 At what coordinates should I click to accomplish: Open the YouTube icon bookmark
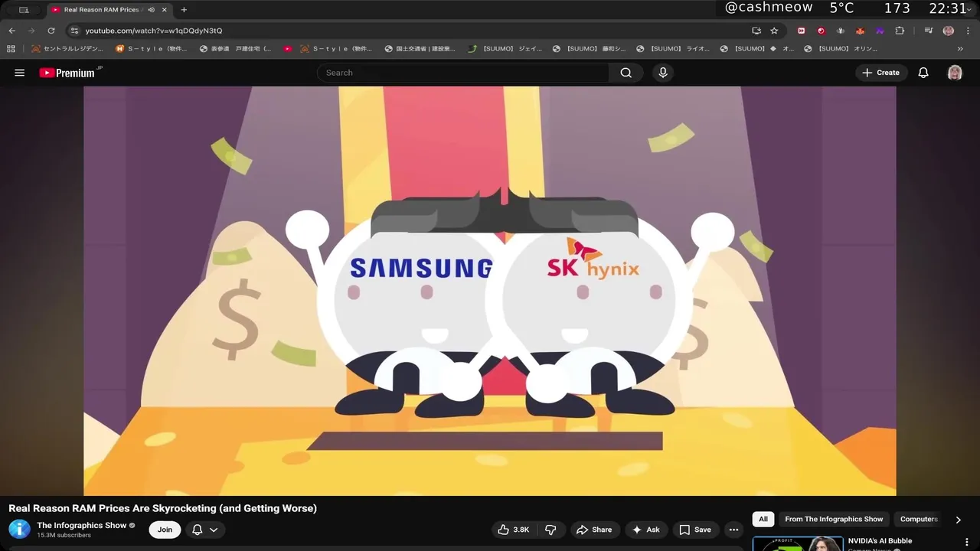(x=288, y=48)
